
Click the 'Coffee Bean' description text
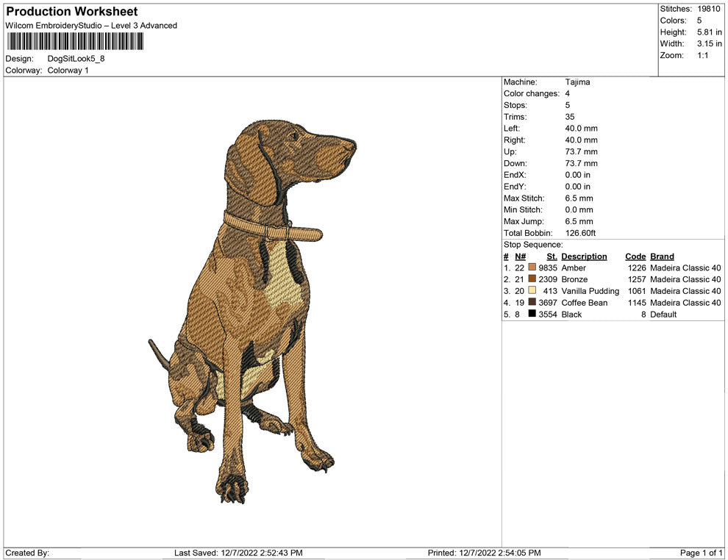tap(584, 303)
